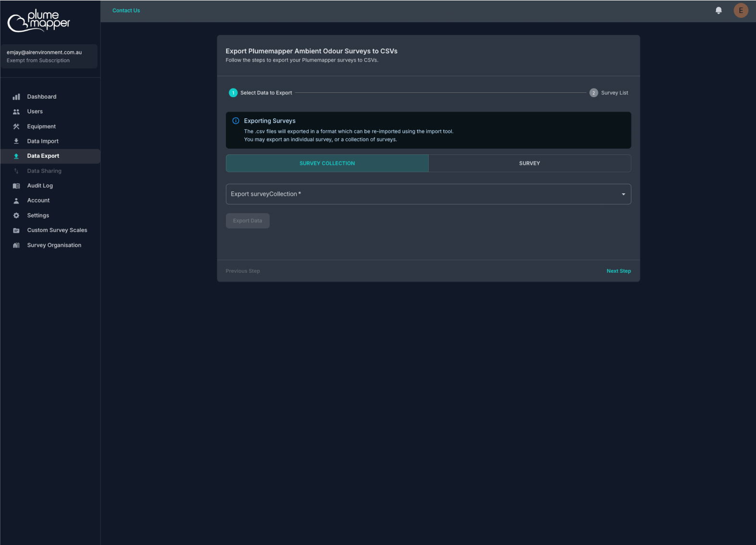
Task: Open the user avatar E menu
Action: coord(741,10)
